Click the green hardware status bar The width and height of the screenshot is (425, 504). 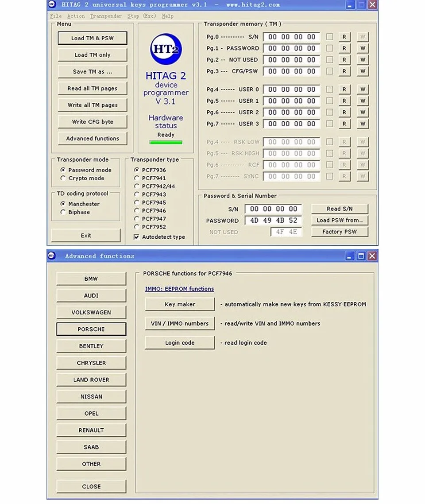coord(166,142)
